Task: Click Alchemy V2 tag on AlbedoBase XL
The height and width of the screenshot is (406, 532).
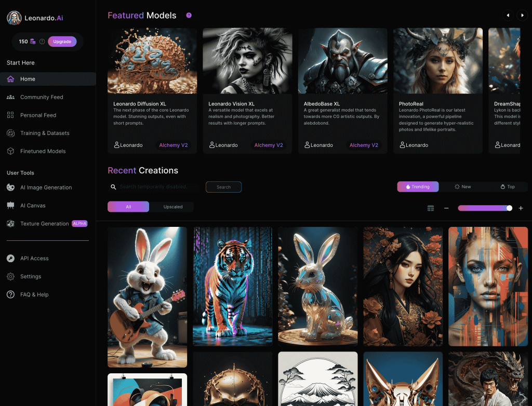Action: pyautogui.click(x=364, y=145)
